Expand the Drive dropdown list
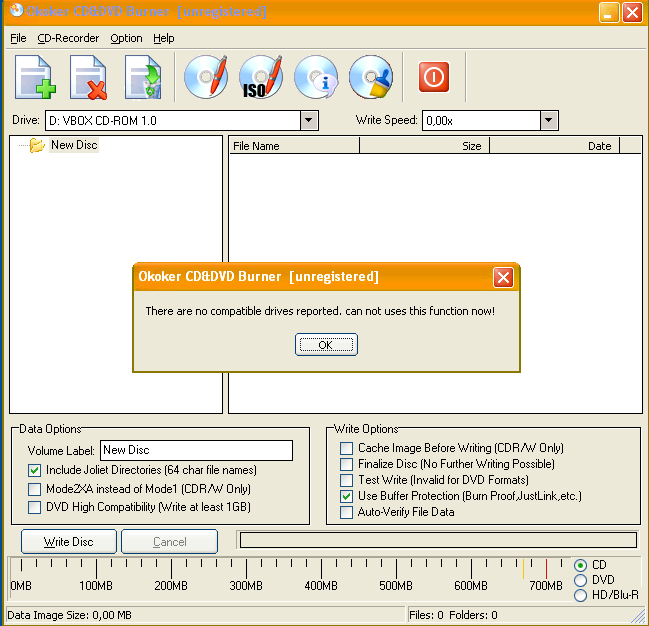This screenshot has width=649, height=626. [309, 120]
